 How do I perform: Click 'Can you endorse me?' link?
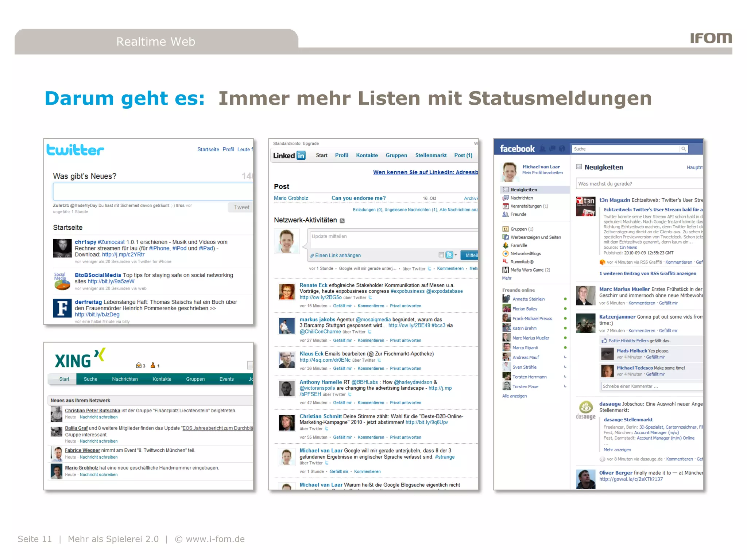[x=359, y=198]
